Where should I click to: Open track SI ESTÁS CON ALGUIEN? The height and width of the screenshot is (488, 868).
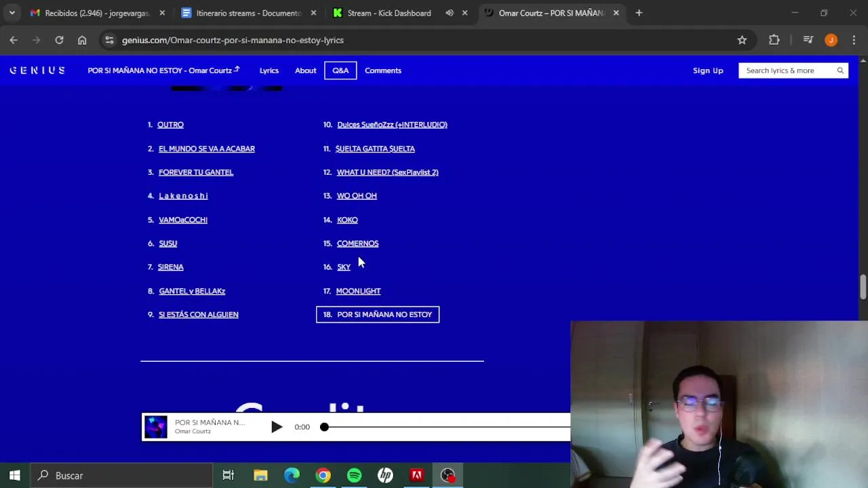pyautogui.click(x=199, y=314)
